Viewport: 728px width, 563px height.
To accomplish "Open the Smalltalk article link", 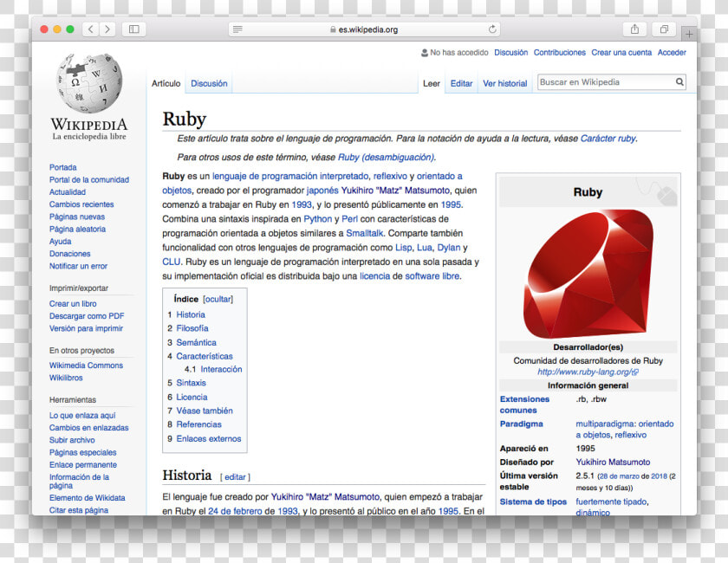I will [x=365, y=233].
